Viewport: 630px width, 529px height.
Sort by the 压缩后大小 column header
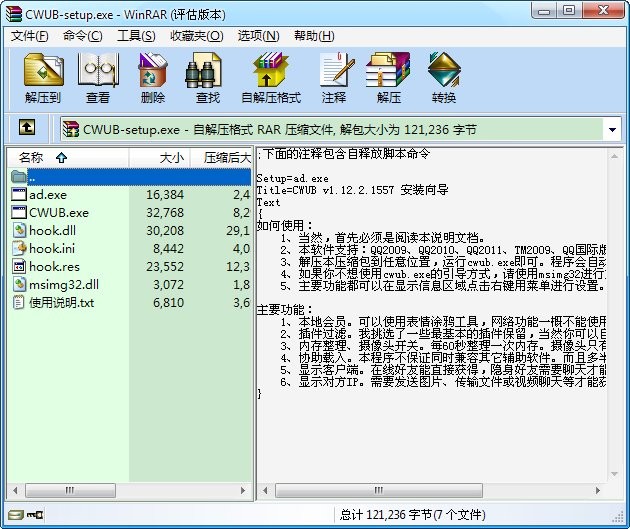(221, 157)
